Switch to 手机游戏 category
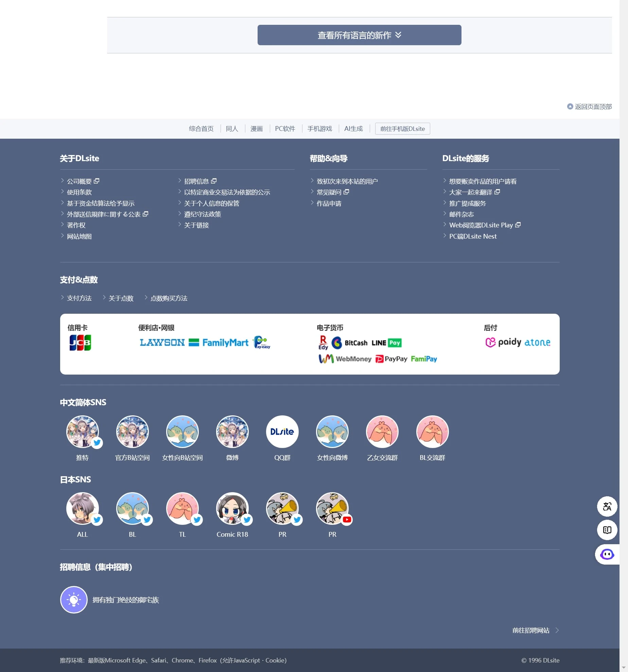 coord(319,128)
